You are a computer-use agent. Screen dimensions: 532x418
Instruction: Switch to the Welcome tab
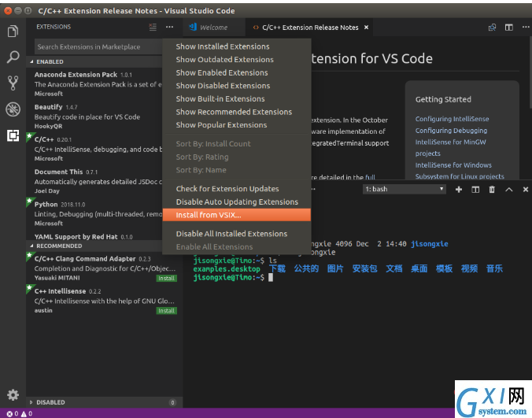pyautogui.click(x=214, y=27)
